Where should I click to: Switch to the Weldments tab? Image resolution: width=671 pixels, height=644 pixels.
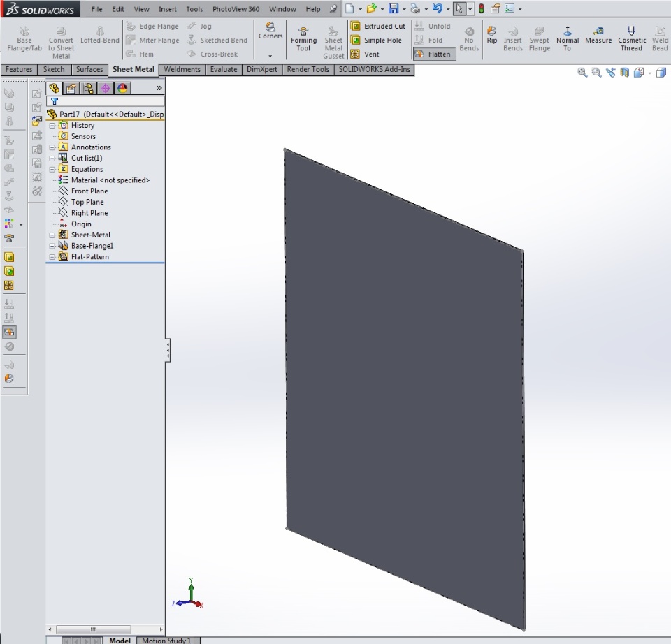(182, 70)
